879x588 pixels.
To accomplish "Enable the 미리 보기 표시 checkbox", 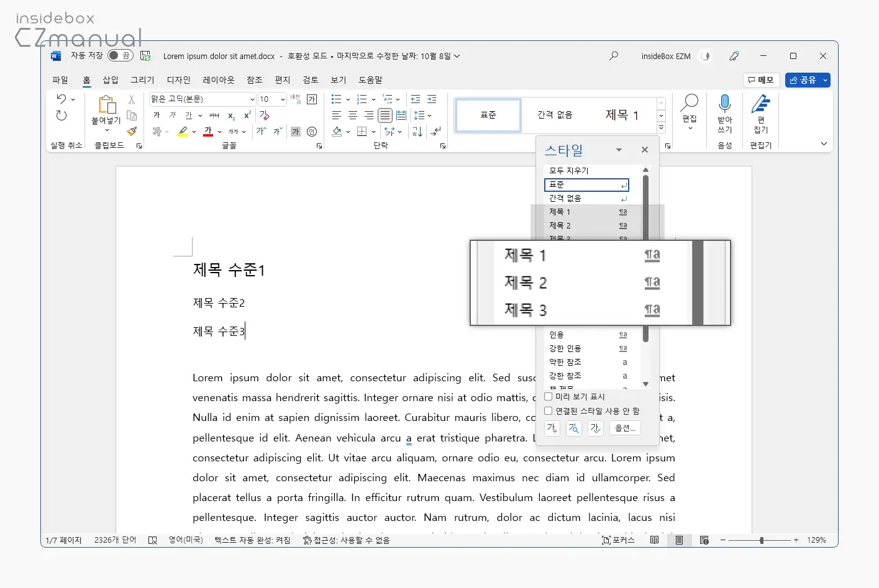I will pyautogui.click(x=549, y=397).
